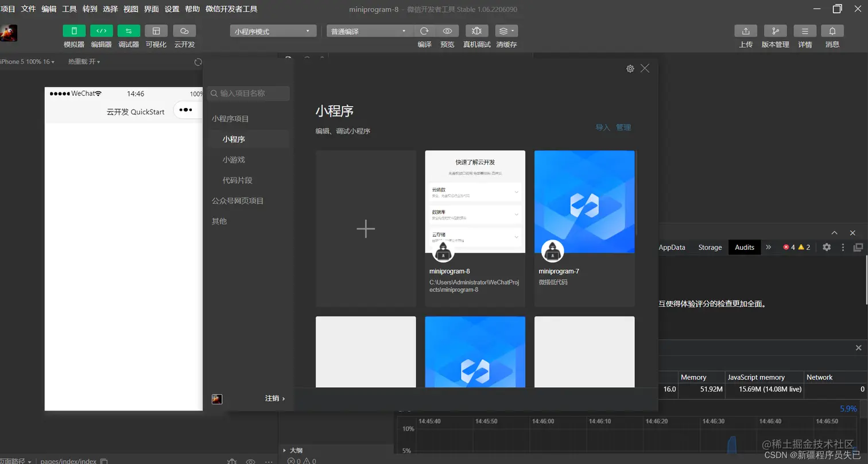The image size is (868, 464).
Task: Open the 设置 menu
Action: [x=172, y=9]
